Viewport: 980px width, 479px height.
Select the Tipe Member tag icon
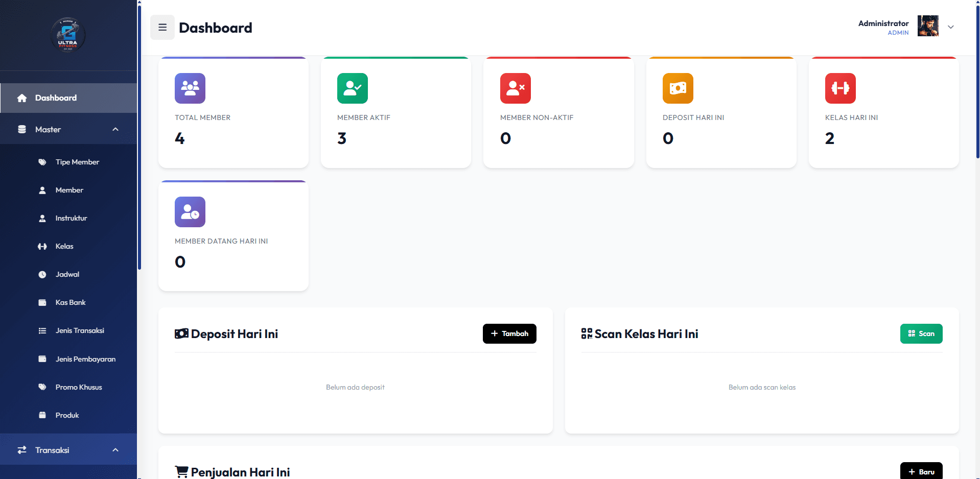click(42, 162)
